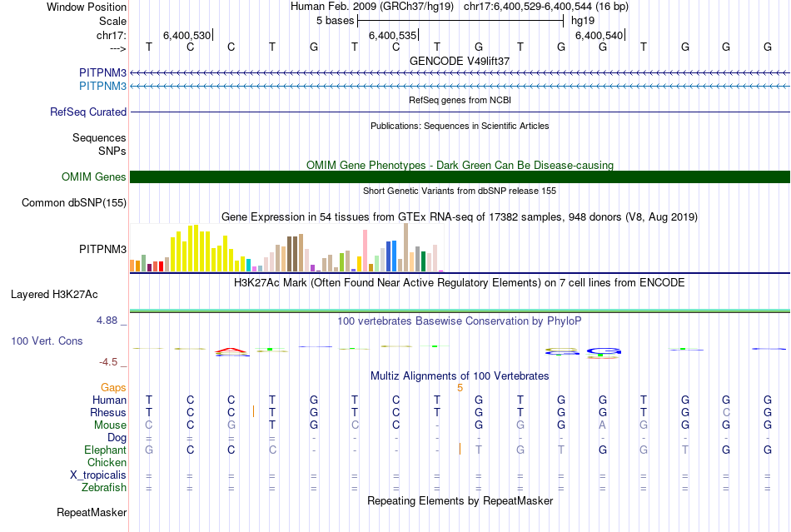Click the Mouse species label

pyautogui.click(x=110, y=425)
